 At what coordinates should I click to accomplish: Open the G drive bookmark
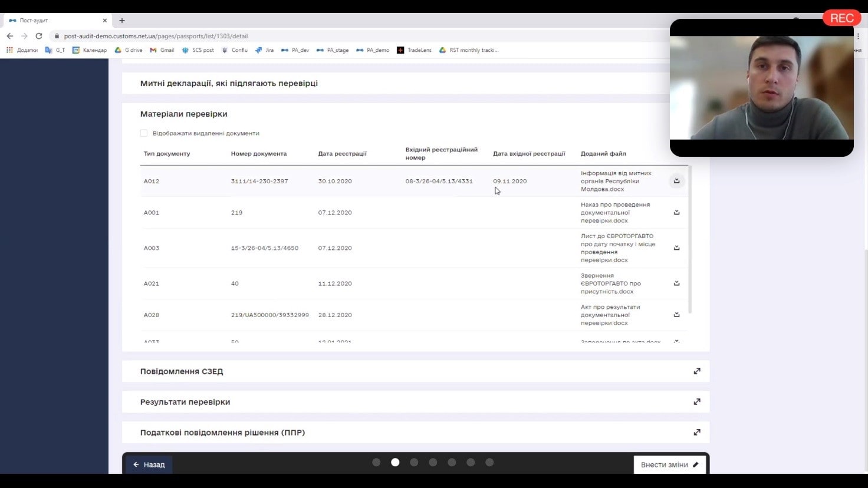tap(129, 50)
